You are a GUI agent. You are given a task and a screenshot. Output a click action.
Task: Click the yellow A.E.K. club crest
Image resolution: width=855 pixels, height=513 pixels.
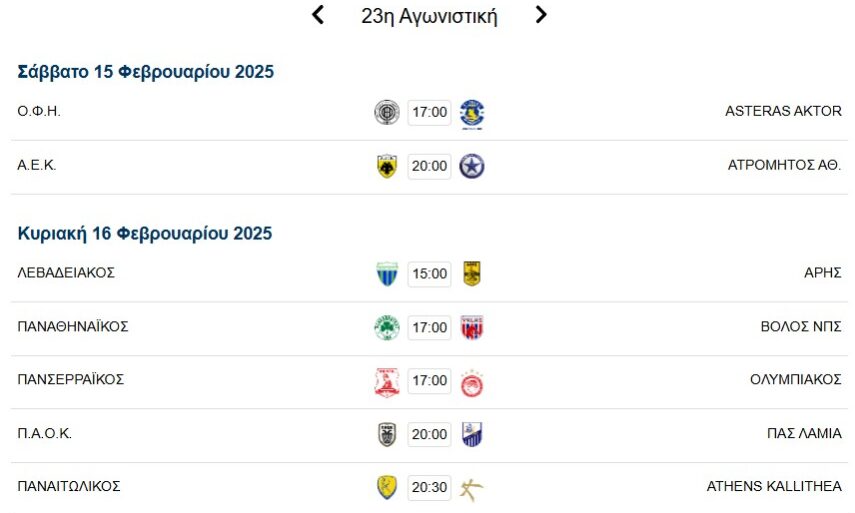[386, 167]
